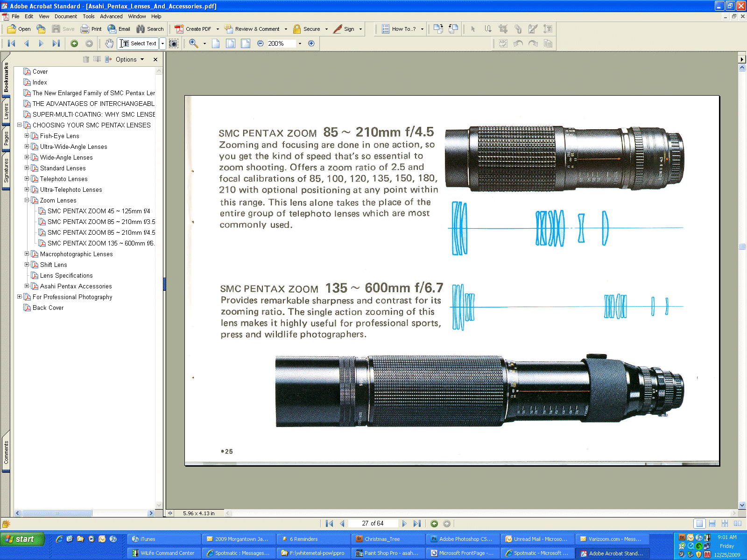
Task: Open the Sign dropdown menu
Action: click(x=360, y=29)
